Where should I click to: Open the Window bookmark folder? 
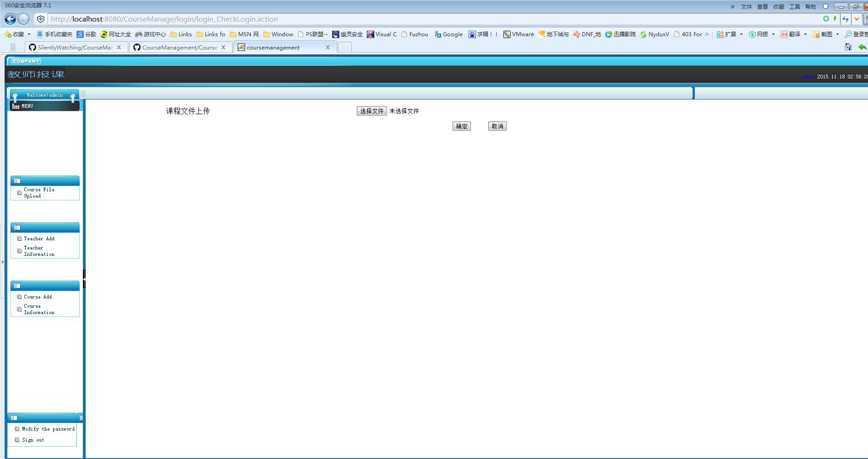tap(278, 34)
